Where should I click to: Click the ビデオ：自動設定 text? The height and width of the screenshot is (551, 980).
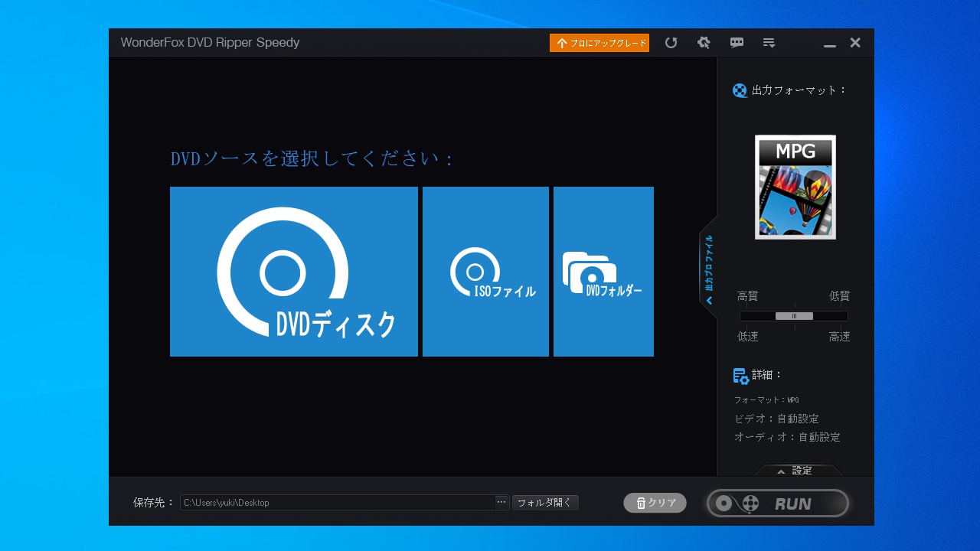click(x=776, y=419)
